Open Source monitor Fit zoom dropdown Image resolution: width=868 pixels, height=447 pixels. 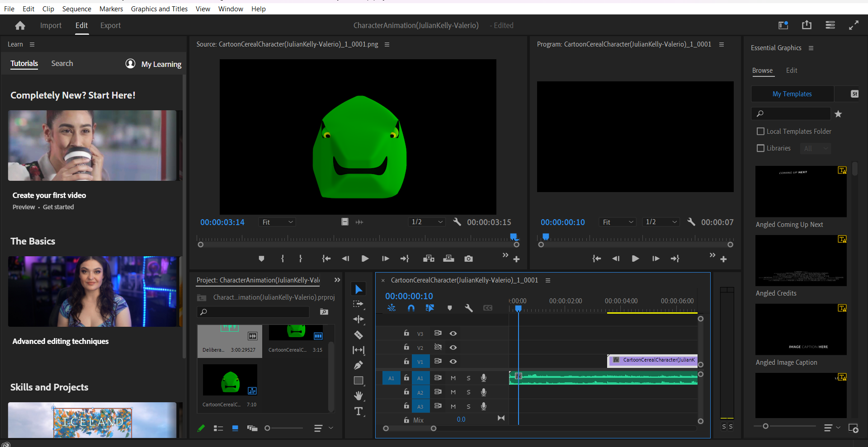[x=277, y=222]
